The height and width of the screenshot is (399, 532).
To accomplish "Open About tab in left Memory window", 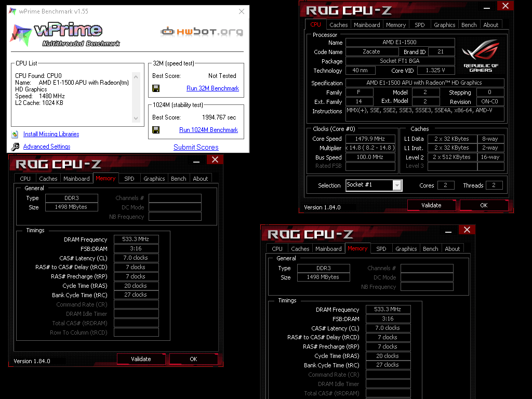I will pos(200,179).
